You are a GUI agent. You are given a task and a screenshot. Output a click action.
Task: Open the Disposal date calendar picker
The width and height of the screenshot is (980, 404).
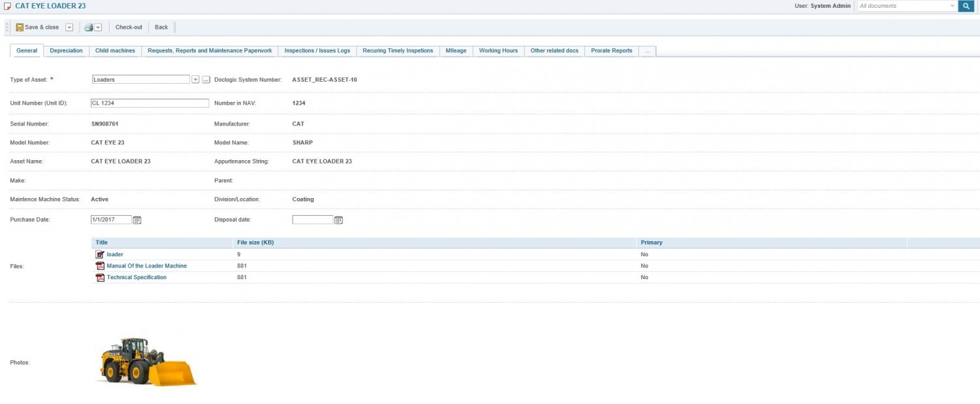[x=338, y=220]
